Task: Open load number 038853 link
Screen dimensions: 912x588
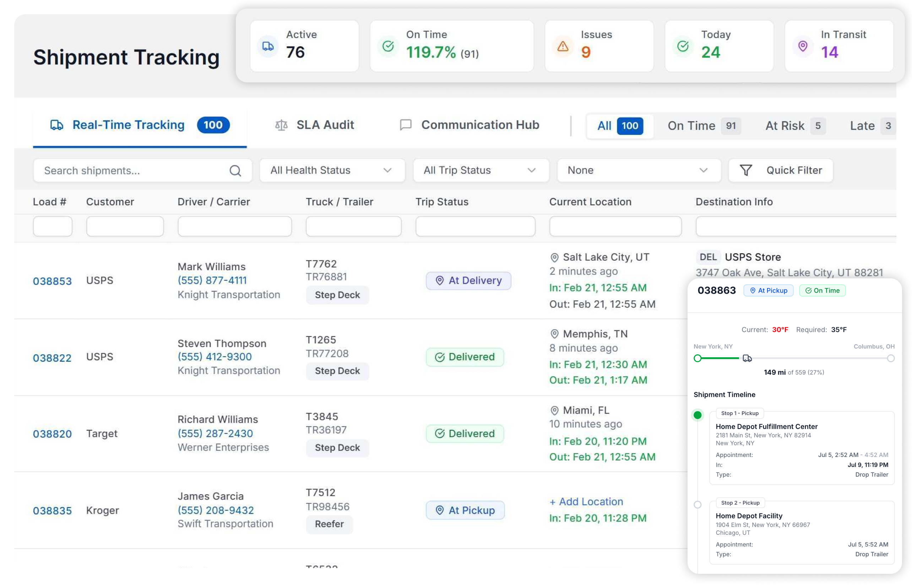Action: [52, 281]
